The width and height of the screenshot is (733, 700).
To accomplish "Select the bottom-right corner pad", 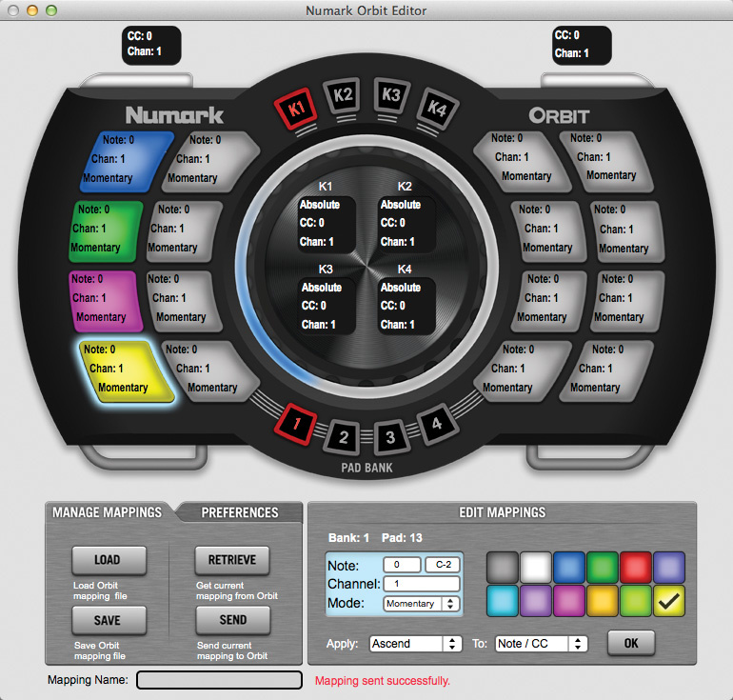I will pyautogui.click(x=605, y=370).
